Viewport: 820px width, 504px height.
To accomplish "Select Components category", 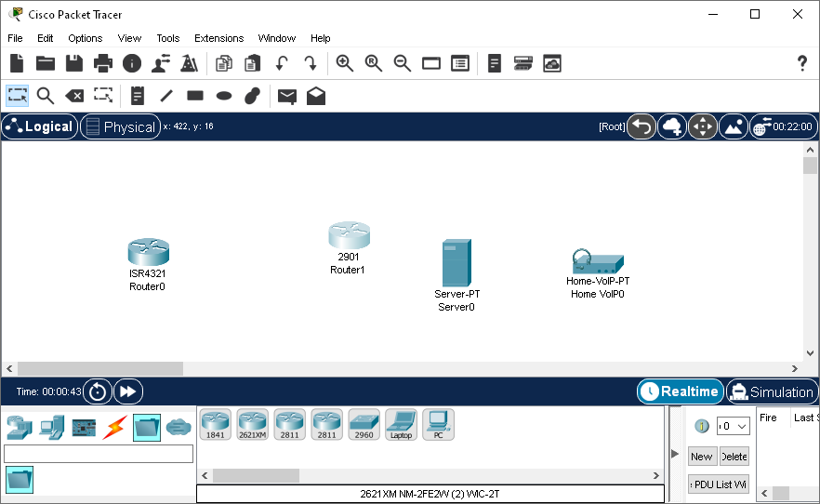I will tap(84, 428).
